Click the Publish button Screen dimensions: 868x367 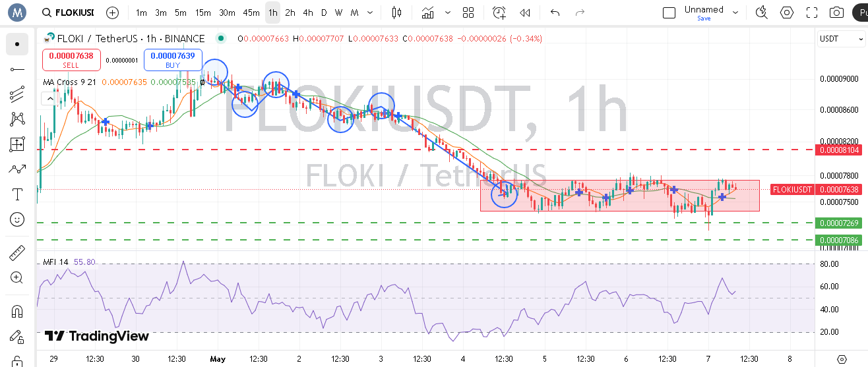point(860,13)
